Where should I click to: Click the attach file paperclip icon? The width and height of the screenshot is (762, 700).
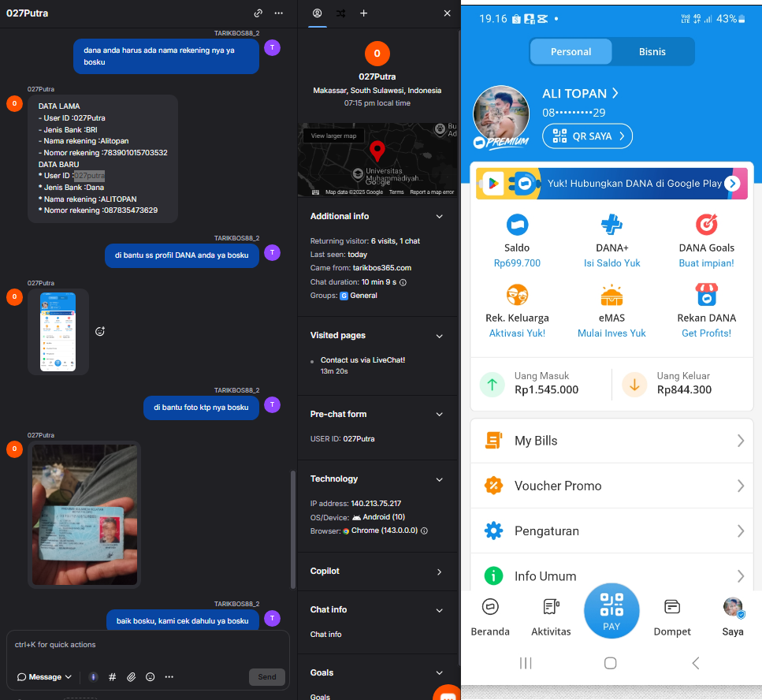coord(132,677)
